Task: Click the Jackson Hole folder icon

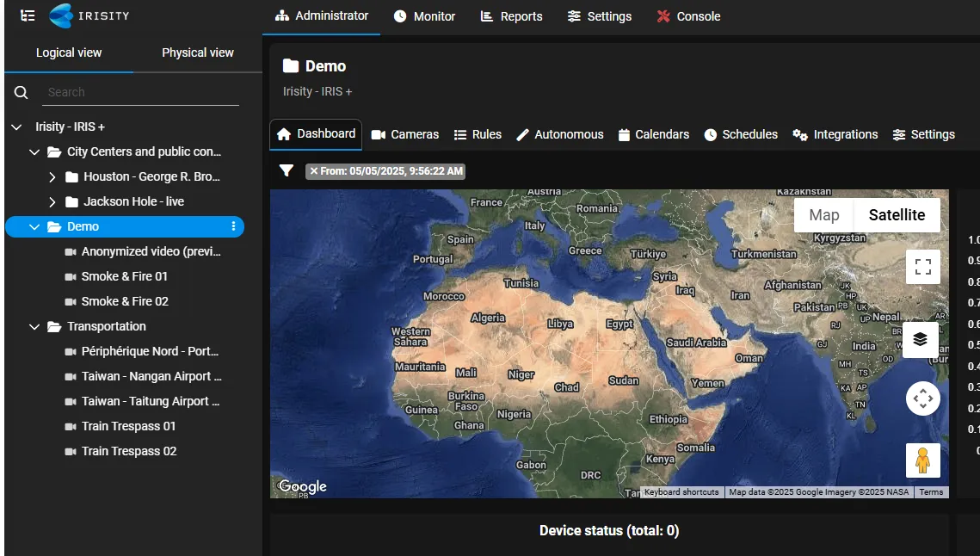Action: [x=72, y=202]
